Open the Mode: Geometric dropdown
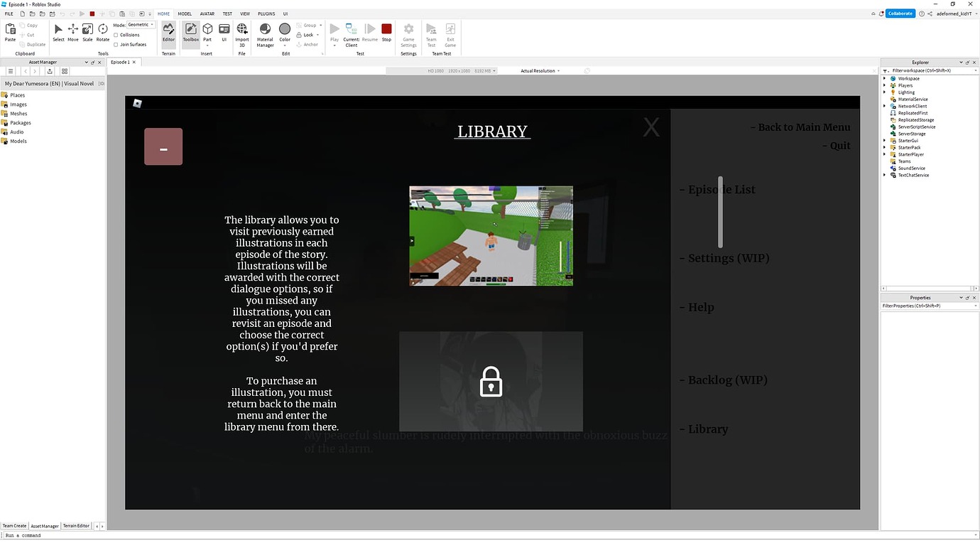980x543 pixels. click(x=140, y=24)
